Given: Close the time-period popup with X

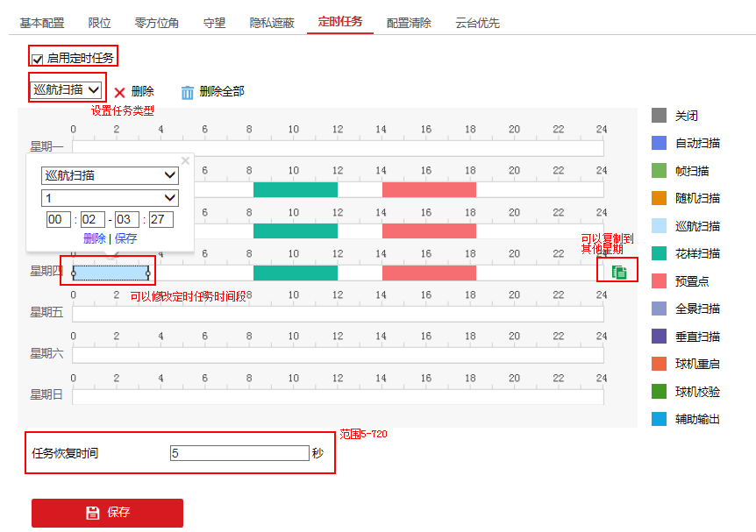Looking at the screenshot, I should click(185, 160).
